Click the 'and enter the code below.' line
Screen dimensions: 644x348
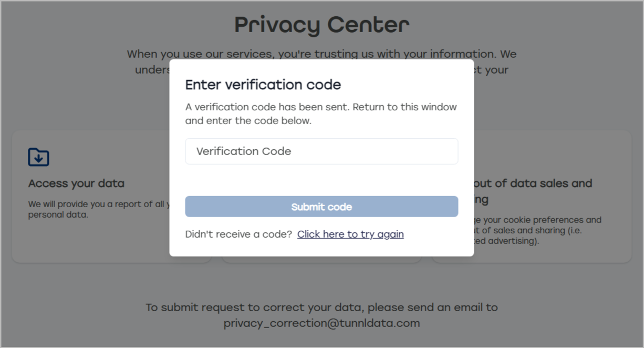click(248, 121)
